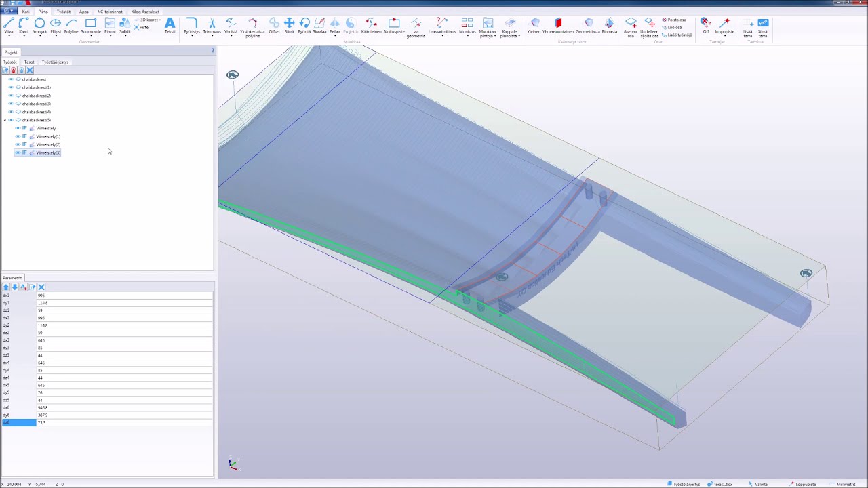The height and width of the screenshot is (488, 868).
Task: Select the Skaalaa scale tool
Action: click(319, 26)
